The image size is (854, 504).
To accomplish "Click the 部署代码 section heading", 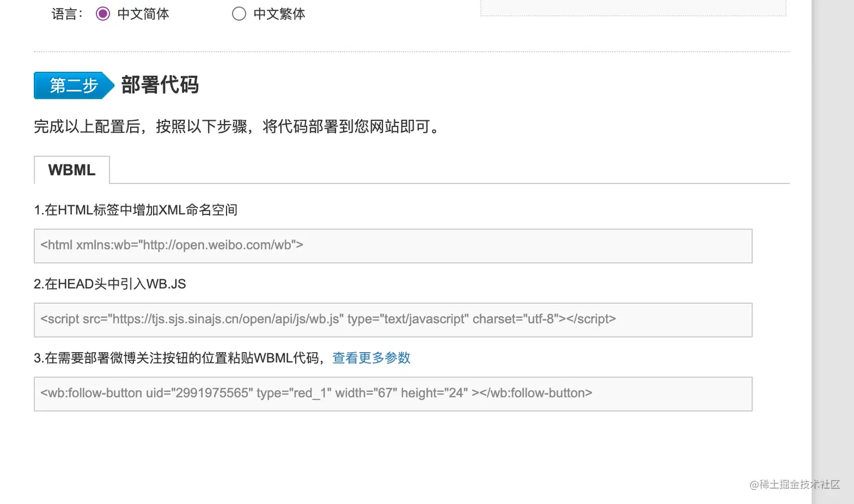I will tap(159, 85).
